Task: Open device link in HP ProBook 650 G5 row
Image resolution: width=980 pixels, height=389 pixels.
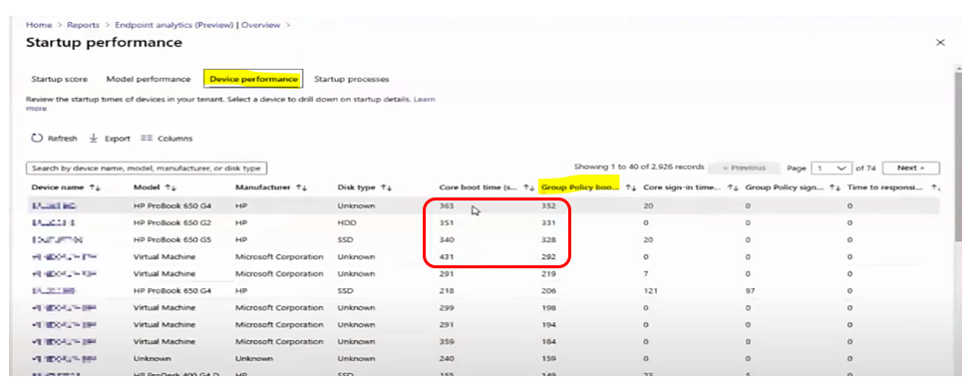Action: click(57, 239)
